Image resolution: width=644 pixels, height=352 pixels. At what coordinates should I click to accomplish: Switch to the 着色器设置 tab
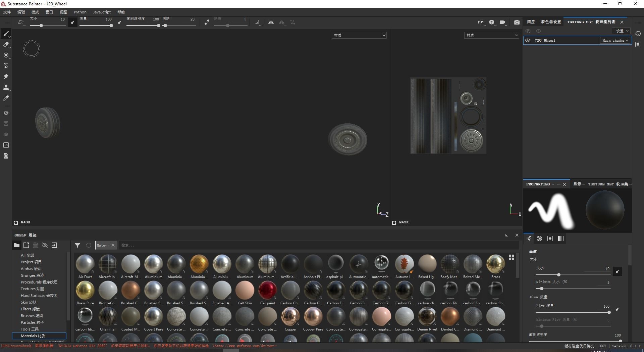click(551, 22)
